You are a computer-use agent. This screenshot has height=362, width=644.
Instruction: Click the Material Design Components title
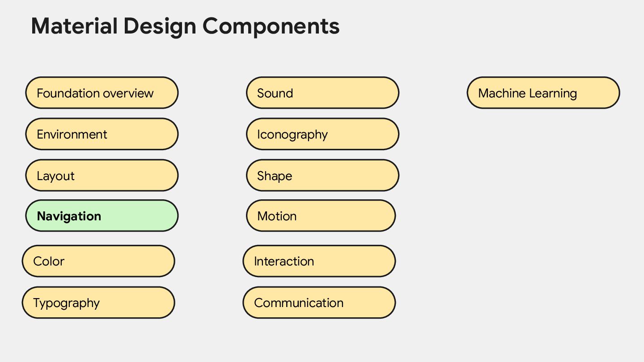click(x=185, y=26)
